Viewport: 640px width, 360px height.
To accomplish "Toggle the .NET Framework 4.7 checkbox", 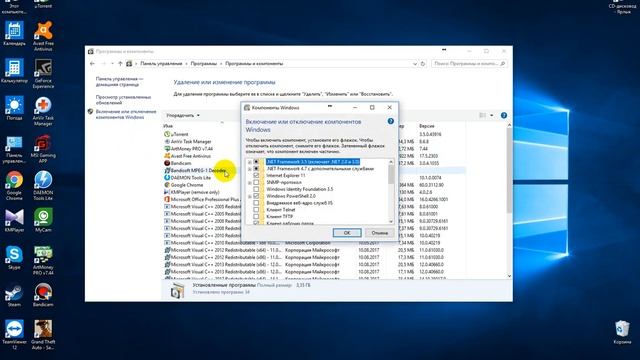I will point(256,169).
